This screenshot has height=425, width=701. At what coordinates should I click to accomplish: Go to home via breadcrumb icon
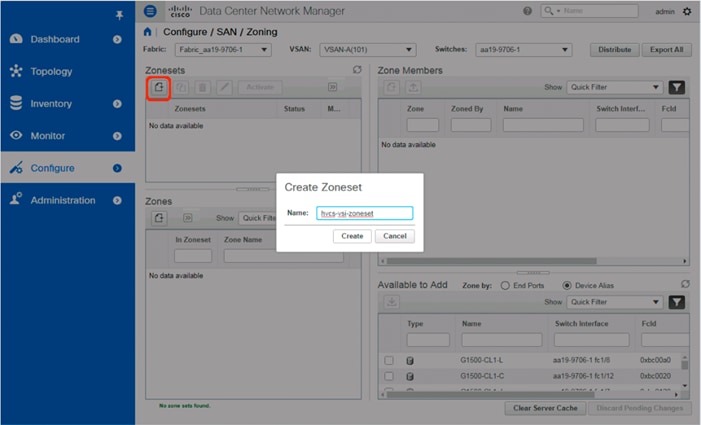pyautogui.click(x=148, y=32)
